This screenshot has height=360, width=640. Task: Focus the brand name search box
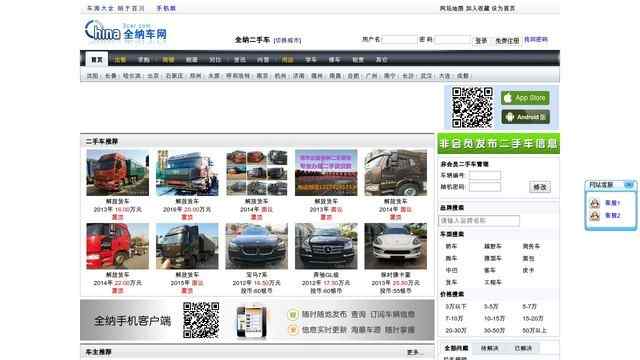point(479,220)
